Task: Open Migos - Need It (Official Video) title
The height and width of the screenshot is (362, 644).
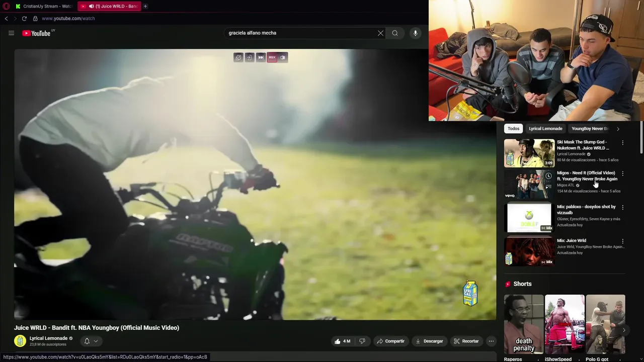Action: coord(587,176)
